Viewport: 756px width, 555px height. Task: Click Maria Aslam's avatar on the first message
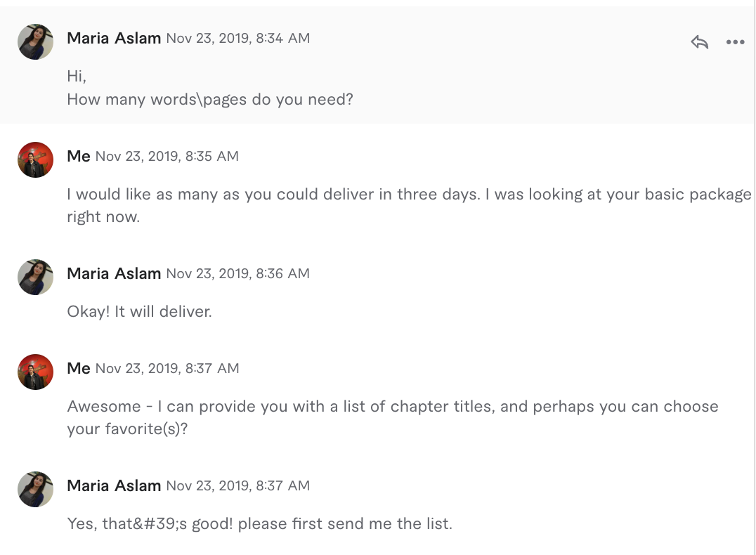click(x=35, y=42)
